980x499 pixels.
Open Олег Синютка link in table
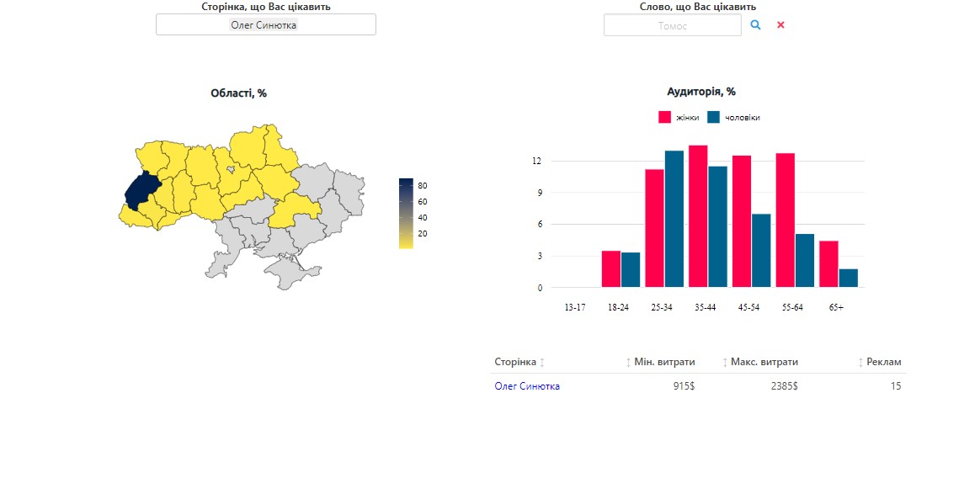(527, 386)
